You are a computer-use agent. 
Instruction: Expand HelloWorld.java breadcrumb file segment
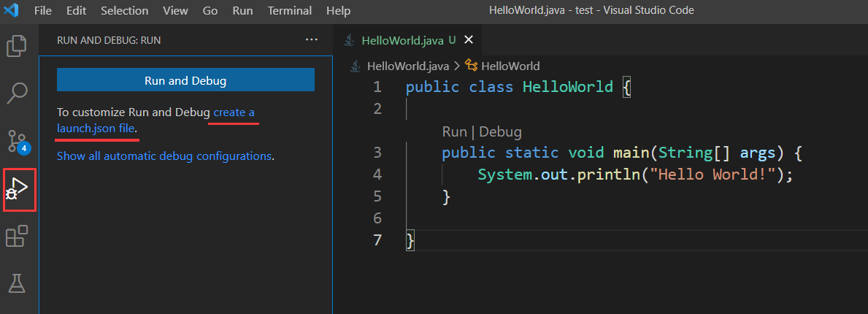click(x=408, y=66)
